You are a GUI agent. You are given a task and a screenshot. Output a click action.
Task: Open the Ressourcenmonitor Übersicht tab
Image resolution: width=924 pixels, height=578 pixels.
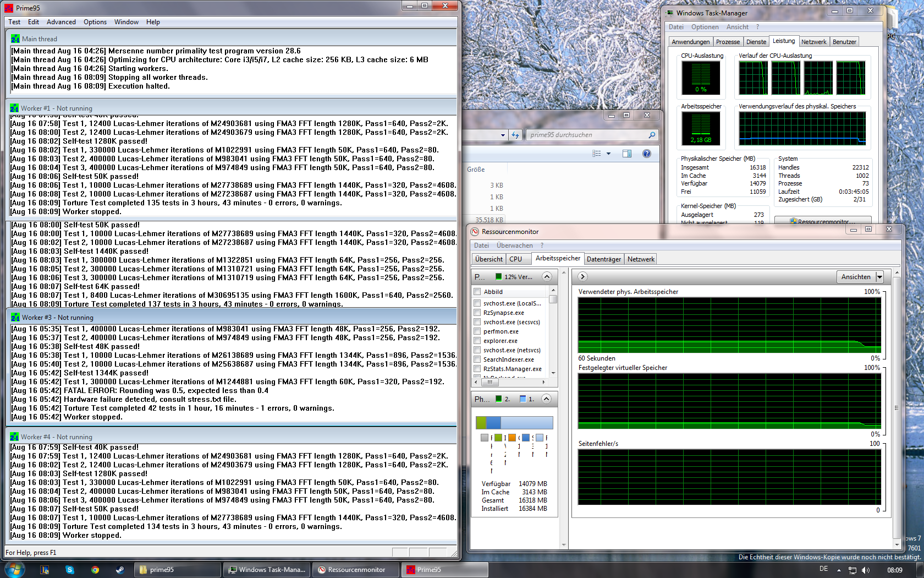pos(489,259)
